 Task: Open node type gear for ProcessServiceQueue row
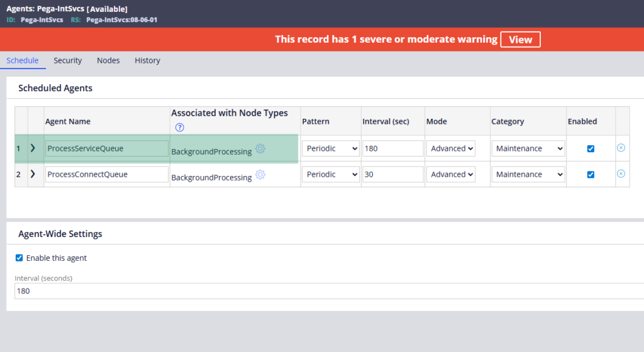tap(260, 148)
